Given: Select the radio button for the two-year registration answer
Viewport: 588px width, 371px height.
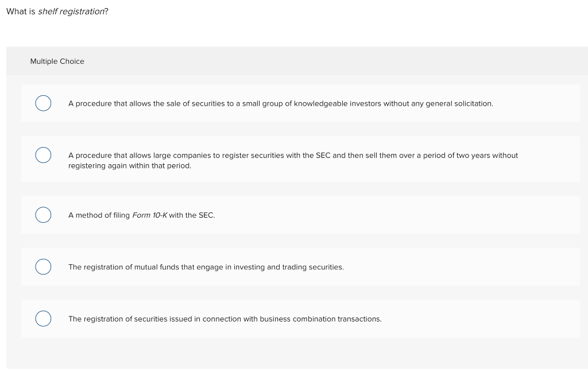Looking at the screenshot, I should 43,155.
